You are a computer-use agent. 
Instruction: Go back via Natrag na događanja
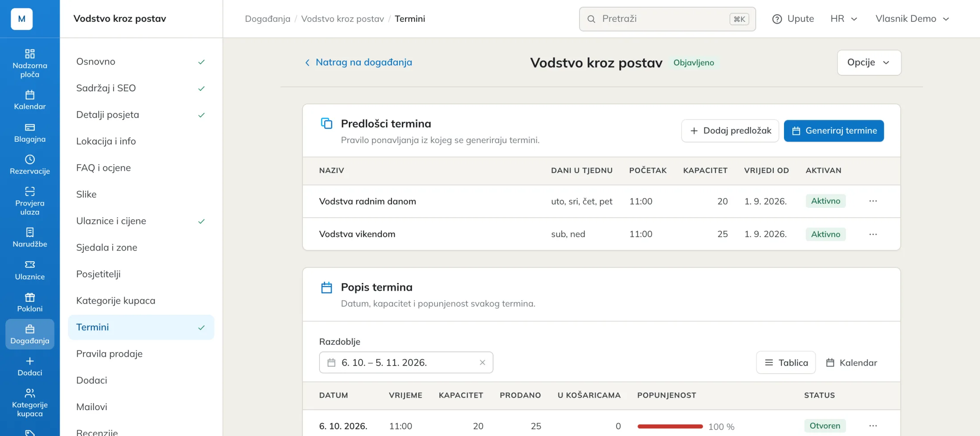358,62
